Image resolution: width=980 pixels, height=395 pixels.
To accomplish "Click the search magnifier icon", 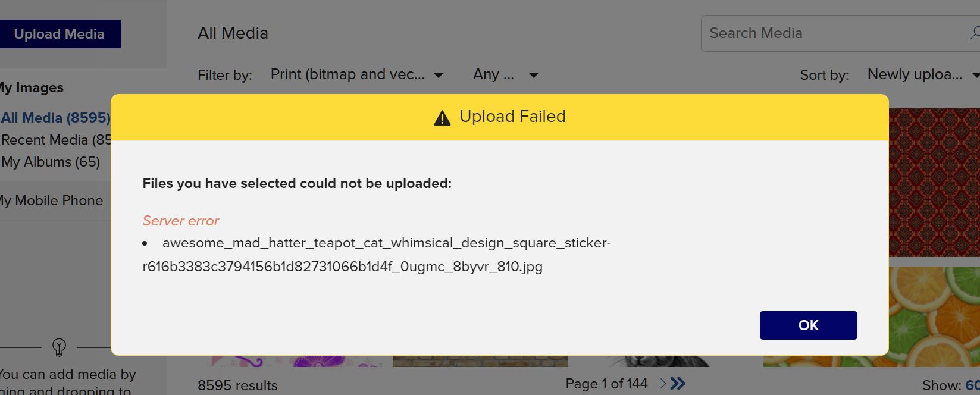I will pyautogui.click(x=975, y=33).
